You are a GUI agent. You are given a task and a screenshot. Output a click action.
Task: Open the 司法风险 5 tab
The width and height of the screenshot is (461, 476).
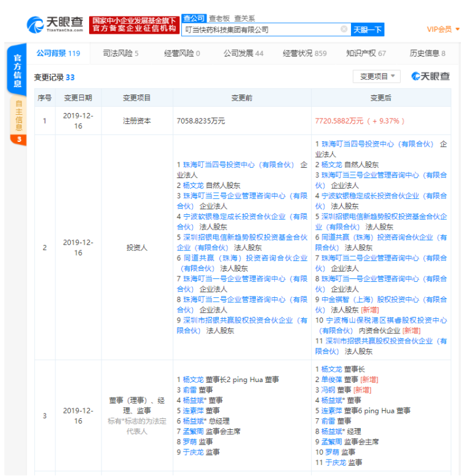pos(120,53)
